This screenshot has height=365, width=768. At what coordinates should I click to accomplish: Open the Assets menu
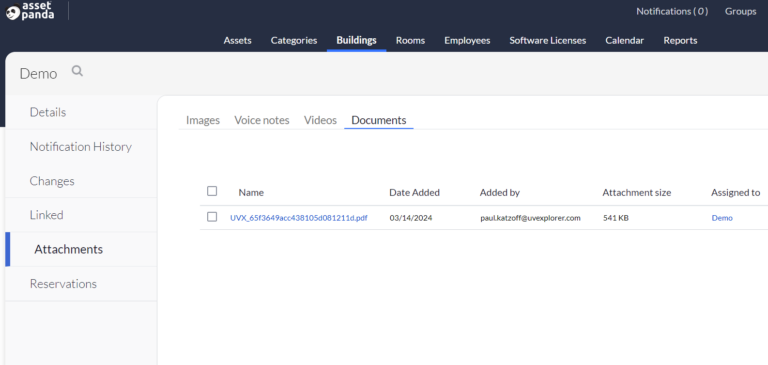[x=238, y=41]
